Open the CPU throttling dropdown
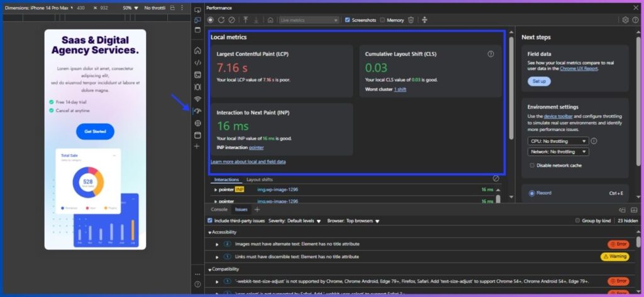The image size is (644, 297). [x=558, y=141]
